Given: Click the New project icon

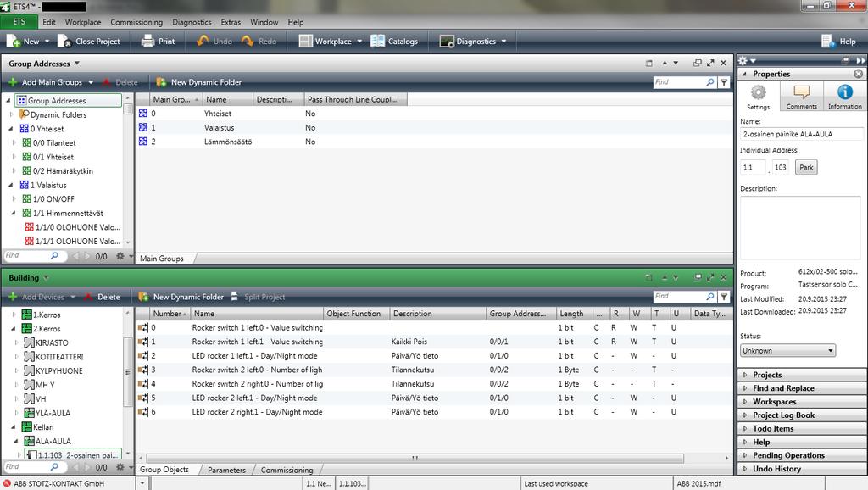Looking at the screenshot, I should tap(14, 41).
